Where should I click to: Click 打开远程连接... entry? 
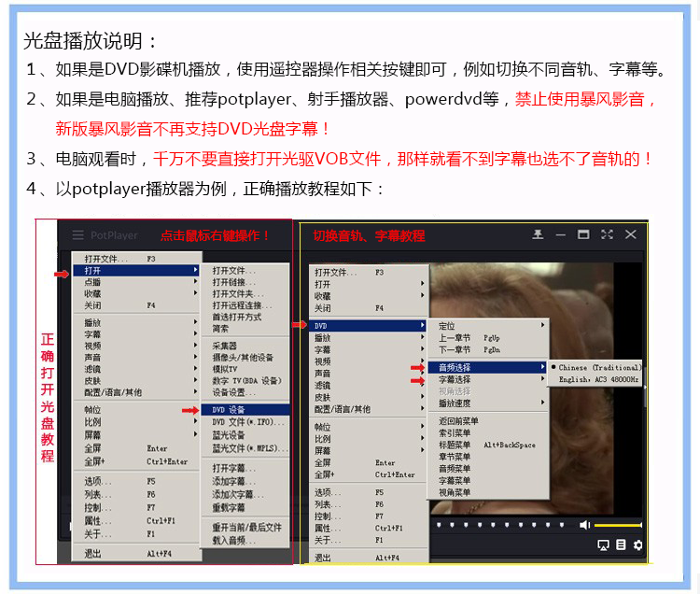pos(245,305)
